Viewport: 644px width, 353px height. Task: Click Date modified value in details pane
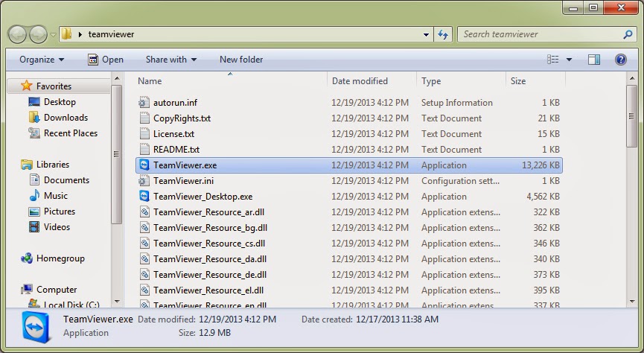[237, 319]
